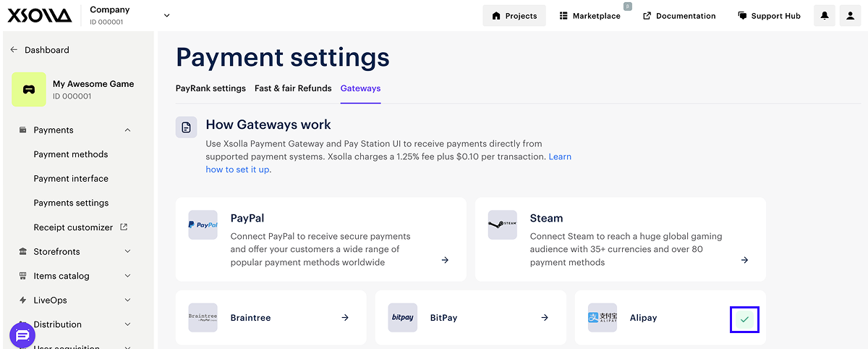
Task: Click the Steam gateway logo
Action: click(x=502, y=224)
